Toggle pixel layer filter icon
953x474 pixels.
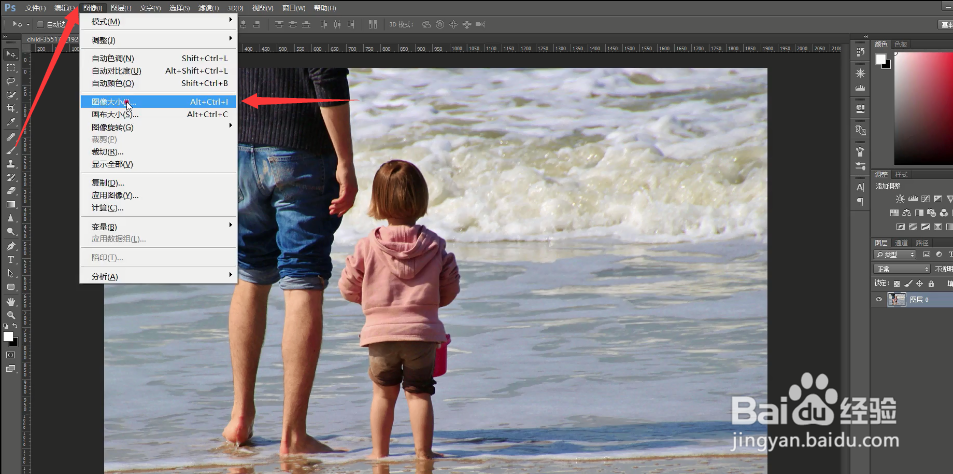click(x=927, y=254)
